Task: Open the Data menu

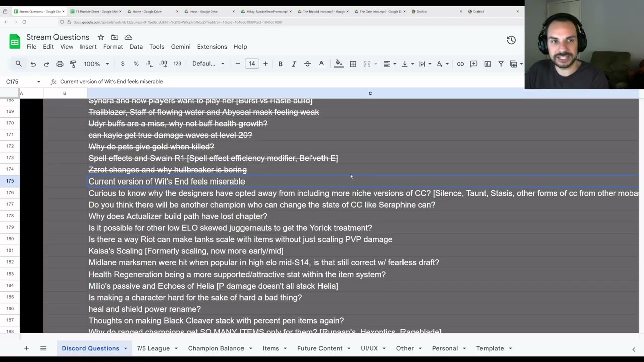Action: (x=136, y=47)
